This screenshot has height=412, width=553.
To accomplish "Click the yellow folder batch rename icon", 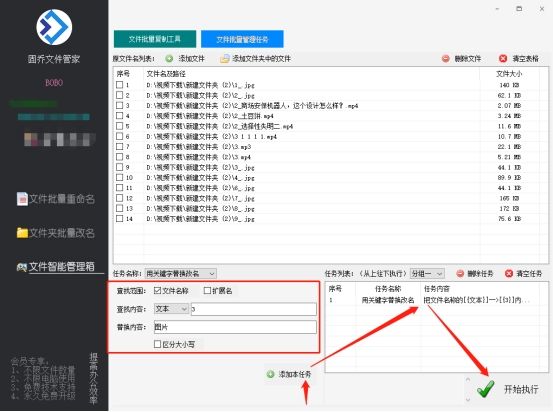I will 22,233.
